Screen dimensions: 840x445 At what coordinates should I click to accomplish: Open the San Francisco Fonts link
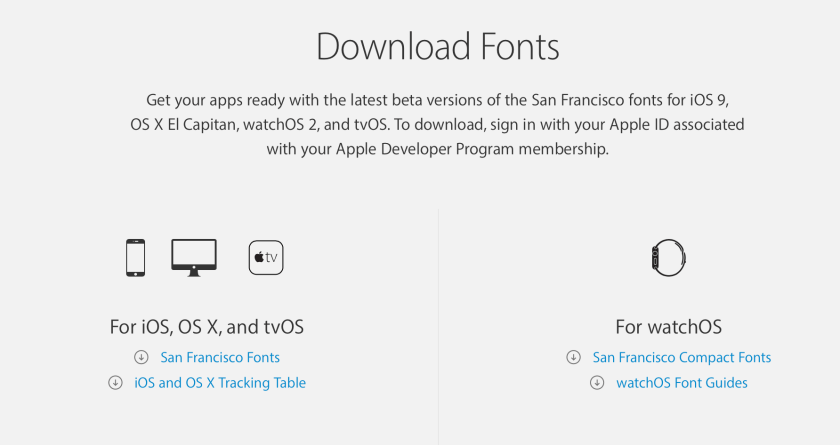[x=220, y=357]
